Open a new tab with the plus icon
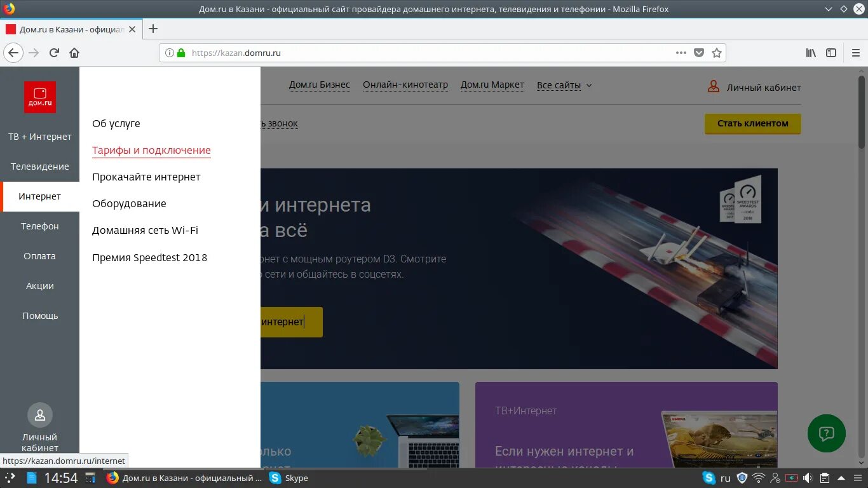The image size is (868, 488). click(153, 29)
